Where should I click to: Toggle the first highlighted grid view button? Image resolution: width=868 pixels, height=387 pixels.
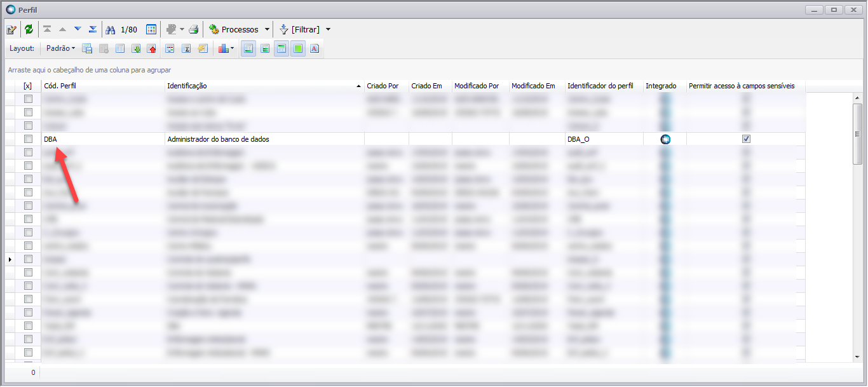tap(248, 48)
